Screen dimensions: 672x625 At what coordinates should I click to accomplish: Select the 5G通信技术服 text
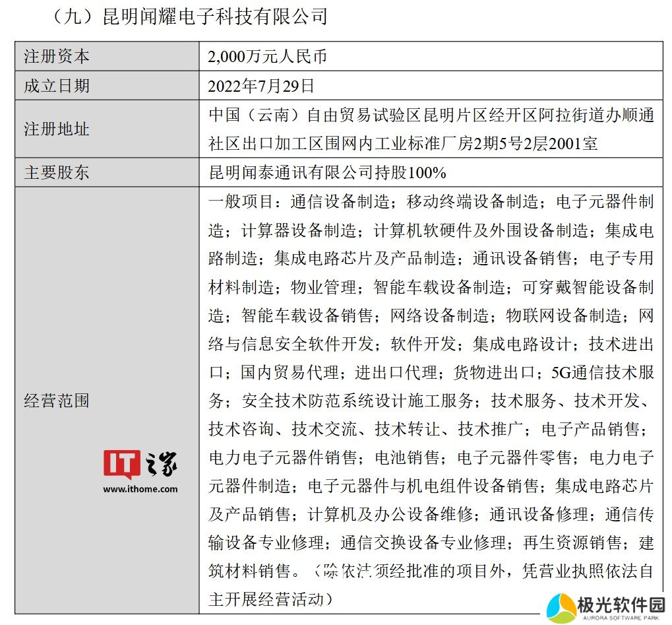[602, 372]
